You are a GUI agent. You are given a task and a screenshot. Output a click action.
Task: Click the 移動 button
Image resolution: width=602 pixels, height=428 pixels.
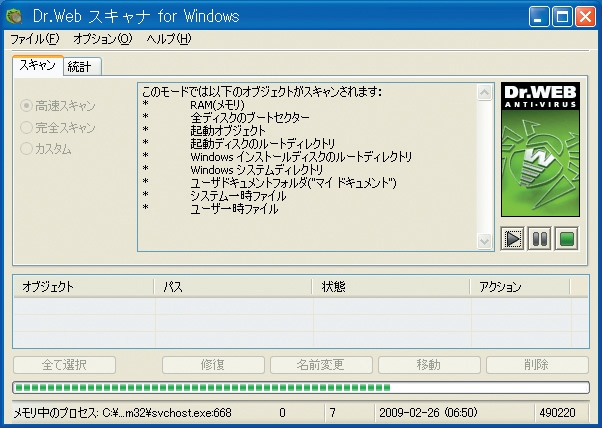pos(429,365)
